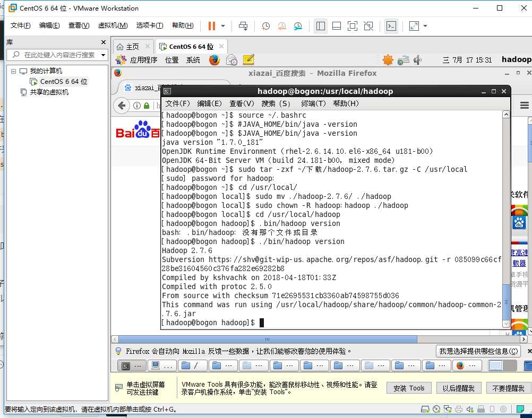This screenshot has height=418, width=532.
Task: Open VMware 文件(F) menu
Action: click(20, 25)
